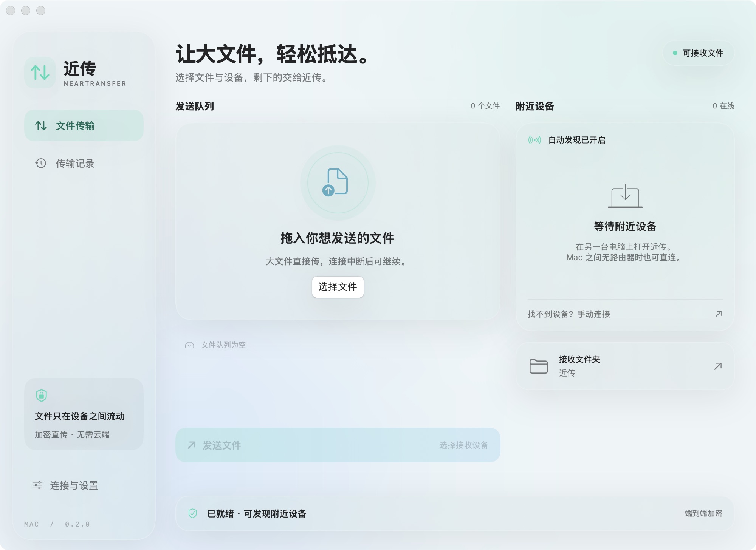Click the arrow icon beside 手动连接

719,314
